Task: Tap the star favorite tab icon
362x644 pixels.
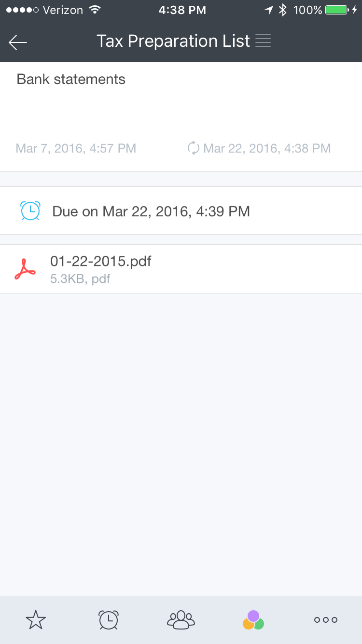Action: click(36, 620)
